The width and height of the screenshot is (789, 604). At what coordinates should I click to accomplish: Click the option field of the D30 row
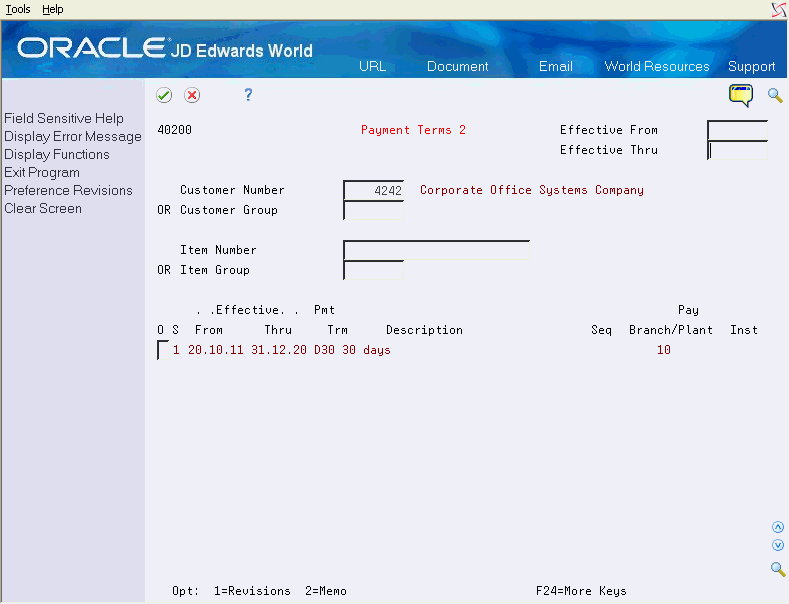(163, 350)
